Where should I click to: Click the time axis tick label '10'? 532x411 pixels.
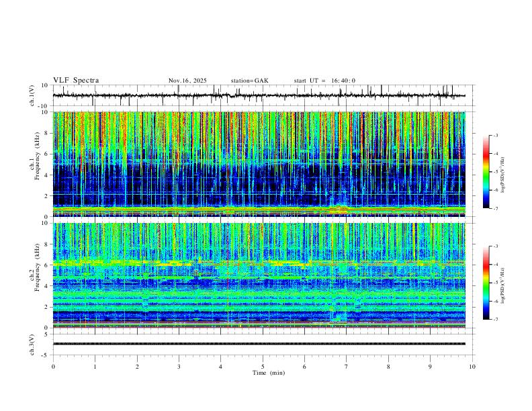(472, 367)
